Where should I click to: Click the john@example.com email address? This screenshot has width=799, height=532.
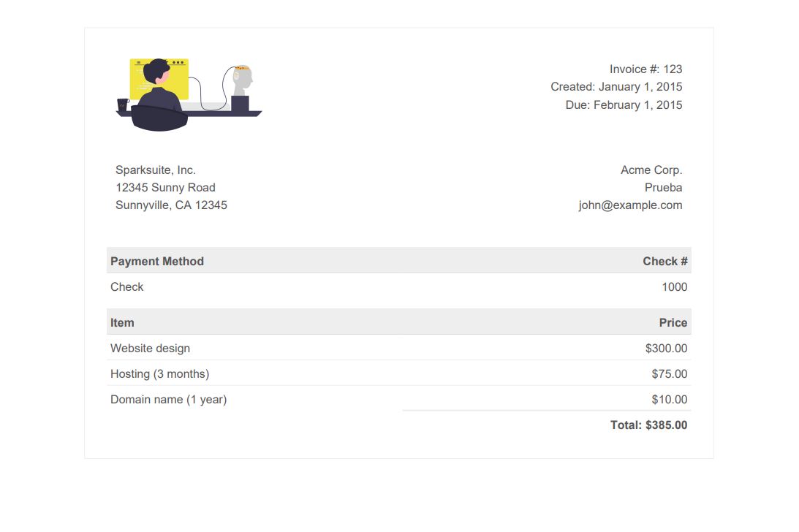point(630,205)
